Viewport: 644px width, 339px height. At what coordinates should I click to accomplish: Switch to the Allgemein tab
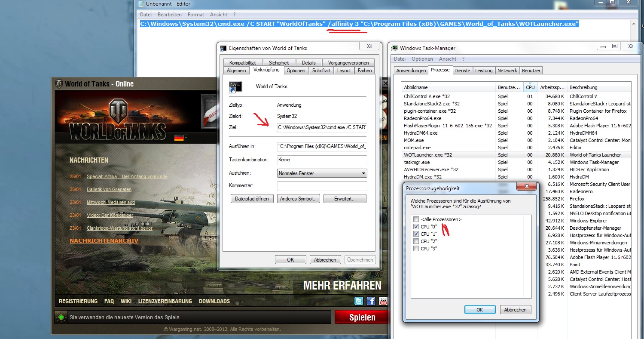237,71
